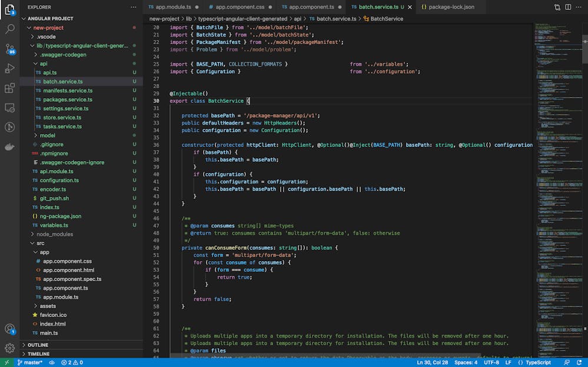Change the TypeScript language mode
588x367 pixels.
coord(538,362)
